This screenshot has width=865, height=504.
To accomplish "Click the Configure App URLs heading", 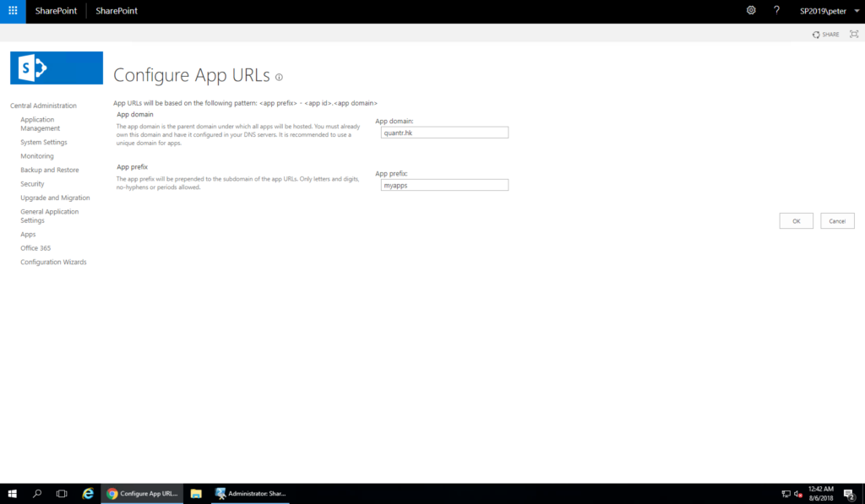I will tap(192, 75).
